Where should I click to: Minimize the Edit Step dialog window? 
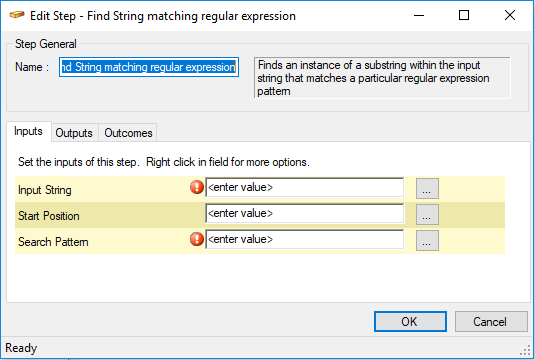(x=419, y=15)
